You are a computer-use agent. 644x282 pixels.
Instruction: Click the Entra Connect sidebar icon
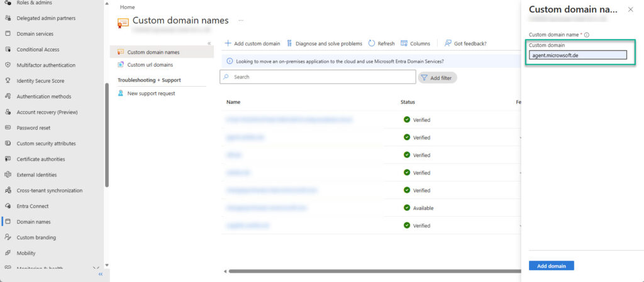coord(8,206)
